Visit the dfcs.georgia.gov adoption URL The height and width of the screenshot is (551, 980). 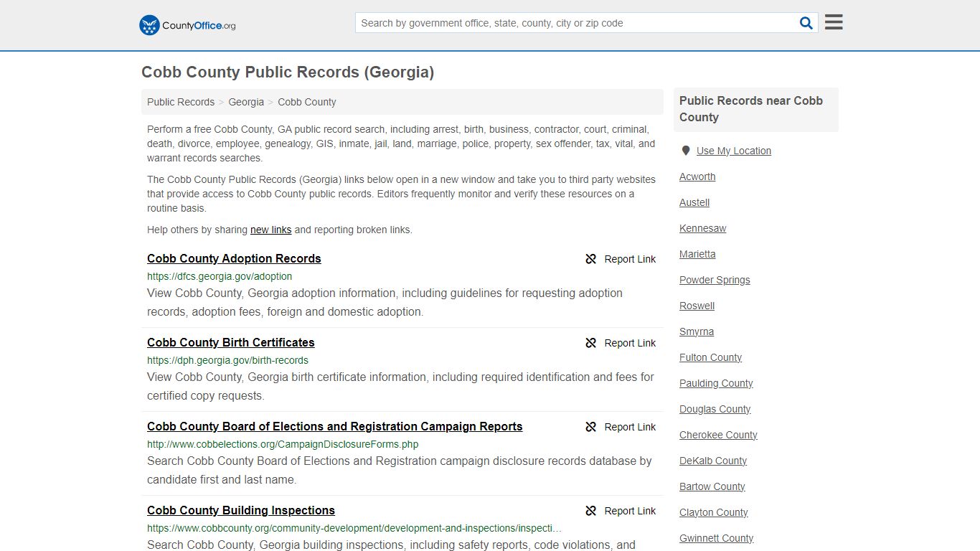click(x=220, y=276)
